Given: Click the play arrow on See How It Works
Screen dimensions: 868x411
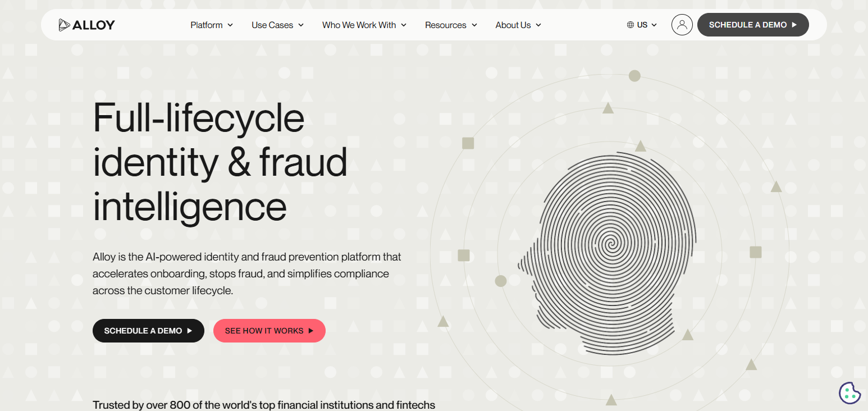Looking at the screenshot, I should click(x=310, y=331).
